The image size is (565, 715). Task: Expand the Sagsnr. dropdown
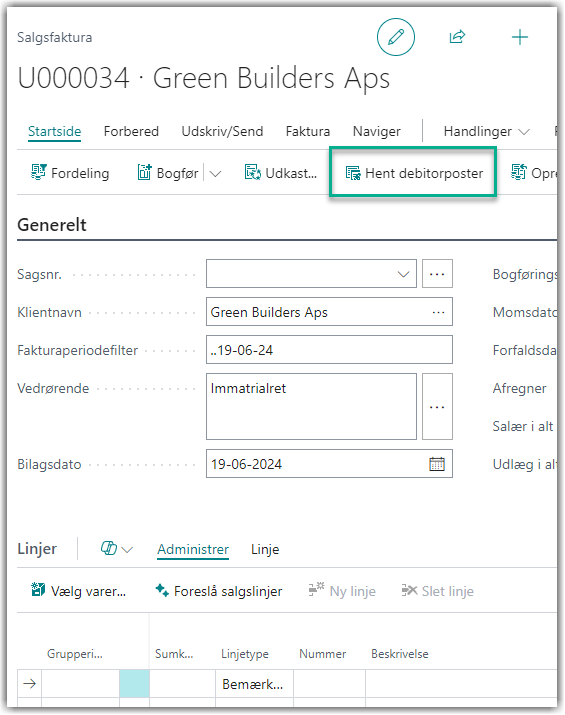click(x=403, y=275)
